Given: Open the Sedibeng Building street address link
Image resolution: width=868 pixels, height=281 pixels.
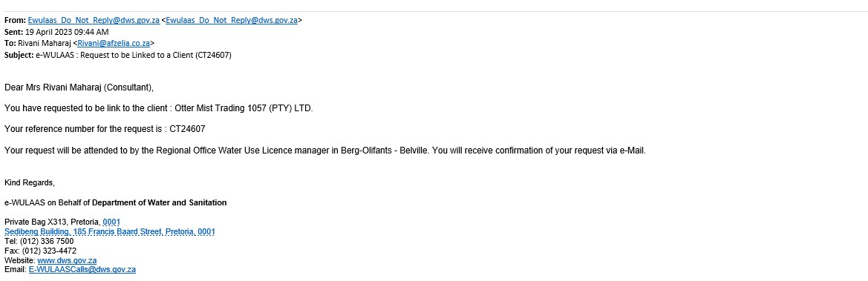Looking at the screenshot, I should click(x=110, y=232).
